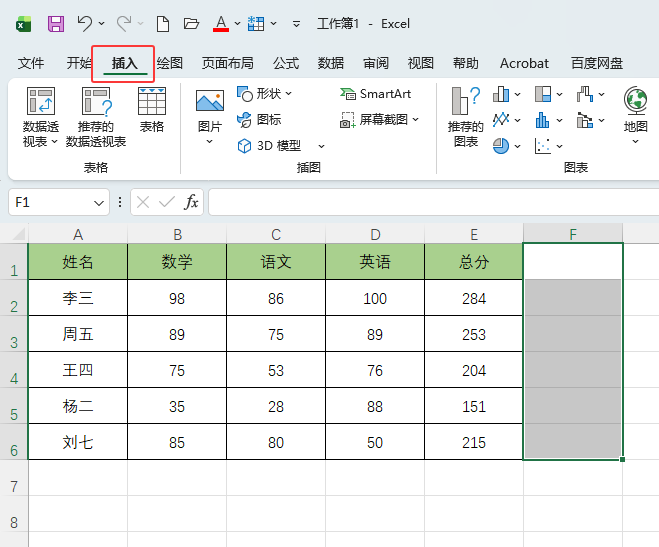Select column F header

pyautogui.click(x=573, y=234)
